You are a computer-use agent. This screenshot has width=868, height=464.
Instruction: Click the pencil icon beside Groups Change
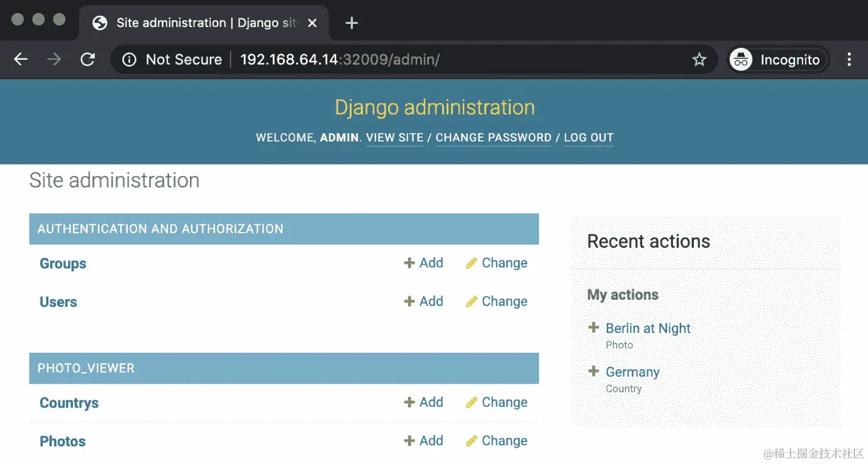[472, 263]
